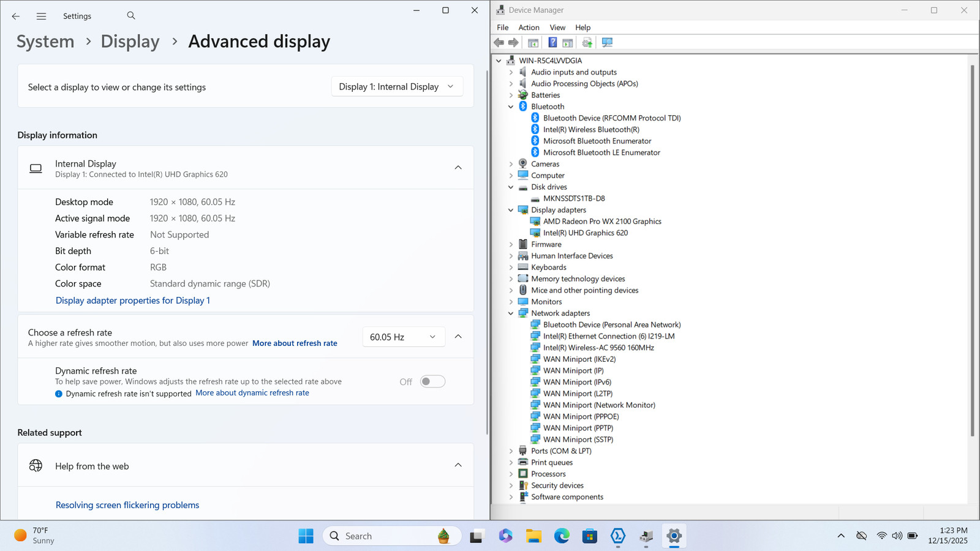Open Task View from the taskbar

477,536
